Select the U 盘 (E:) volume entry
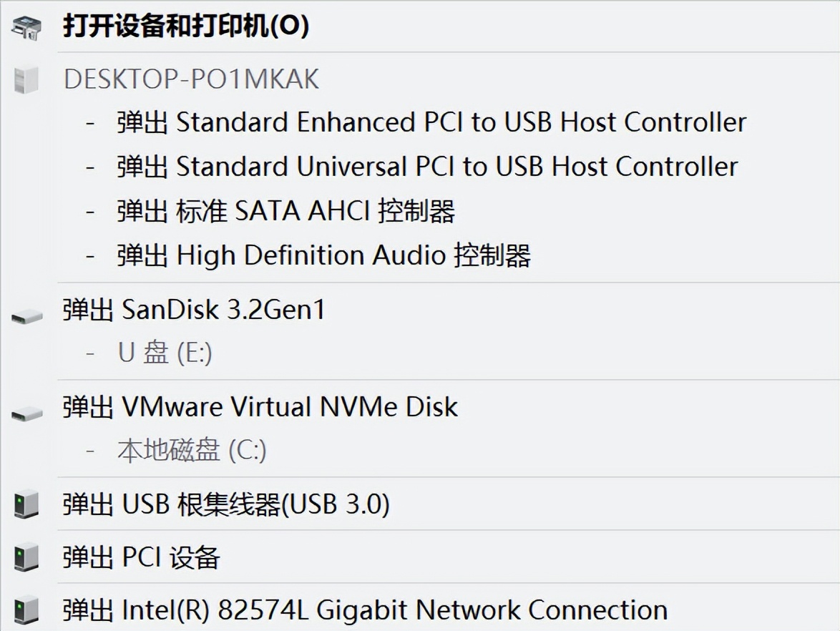840x631 pixels. (165, 353)
